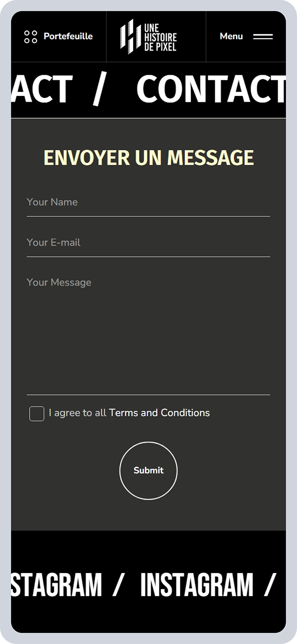Viewport: 297px width, 644px height.
Task: Click the "Envoyer un message" heading
Action: [148, 158]
